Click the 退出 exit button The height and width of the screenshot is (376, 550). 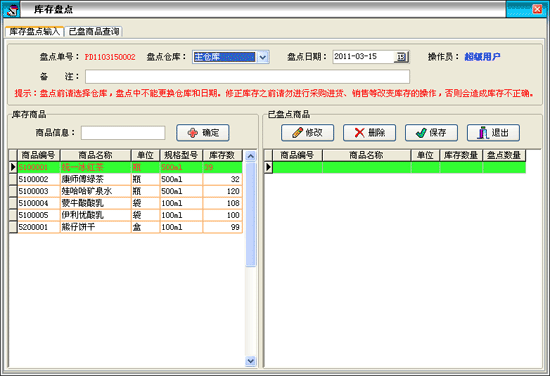click(493, 133)
